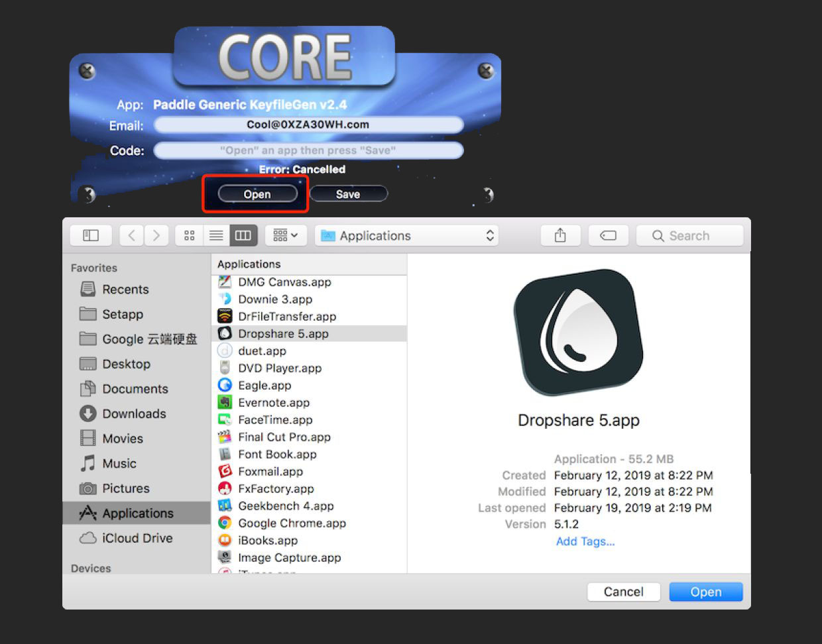
Task: Go forward with the right chevron button
Action: point(156,235)
